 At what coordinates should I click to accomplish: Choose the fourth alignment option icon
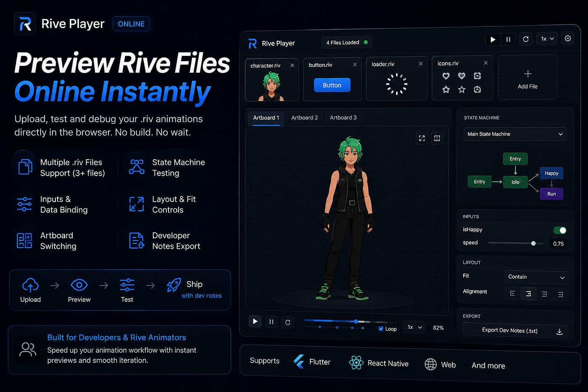point(560,295)
